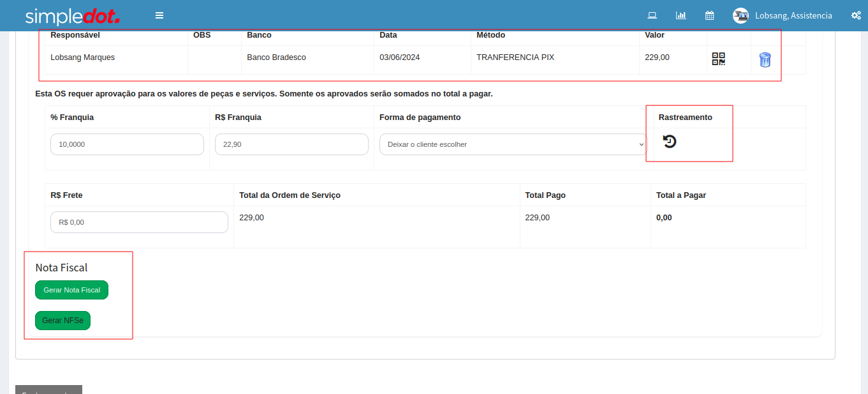Open the Lobsang, Assistencia user menu

(793, 15)
